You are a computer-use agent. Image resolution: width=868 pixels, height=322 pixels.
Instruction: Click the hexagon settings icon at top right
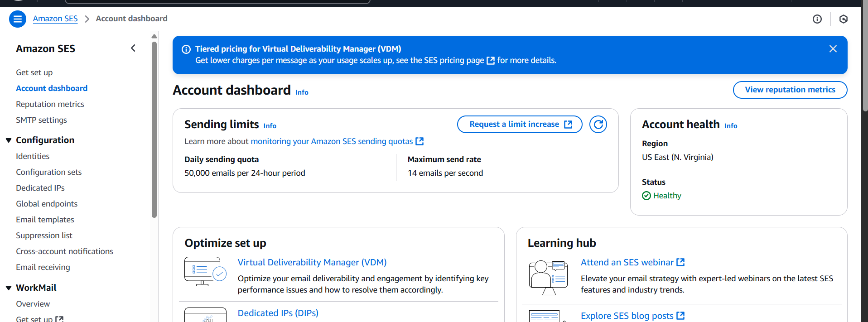(844, 19)
